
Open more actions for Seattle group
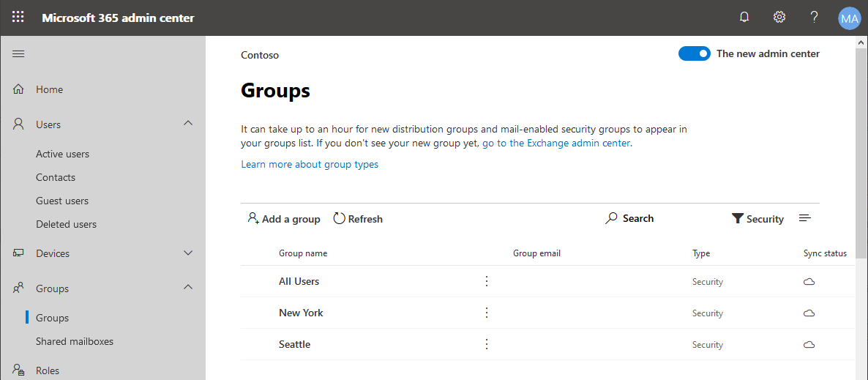(x=487, y=344)
